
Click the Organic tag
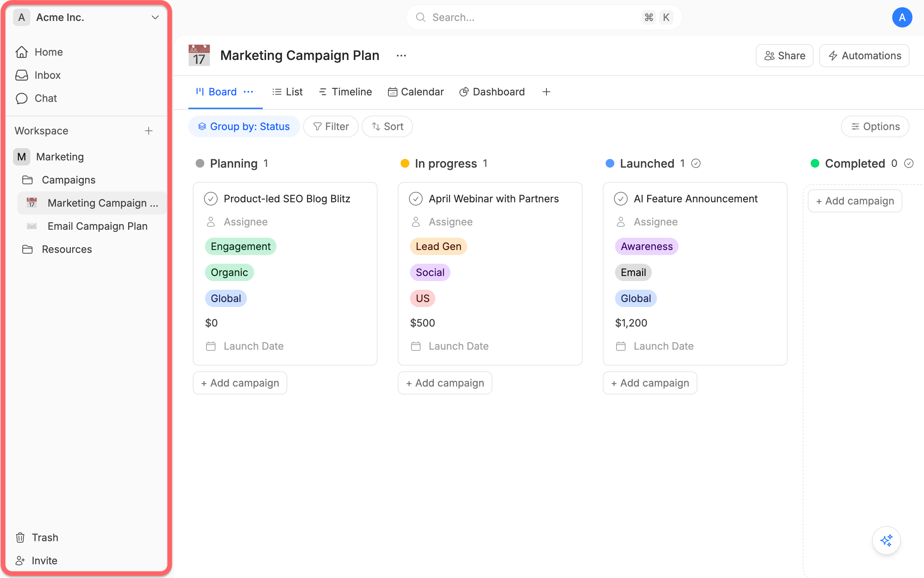(229, 272)
